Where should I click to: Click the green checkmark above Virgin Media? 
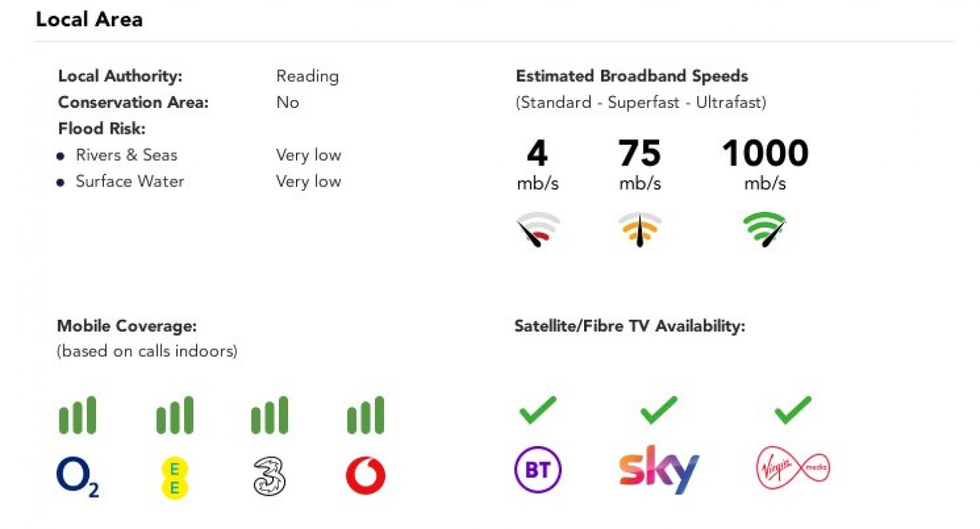click(x=792, y=409)
